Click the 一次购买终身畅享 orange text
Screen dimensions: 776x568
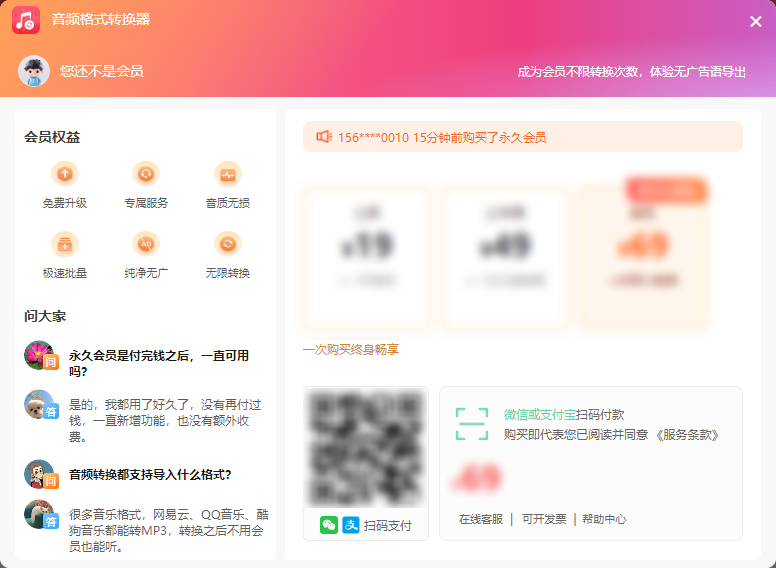click(x=351, y=350)
